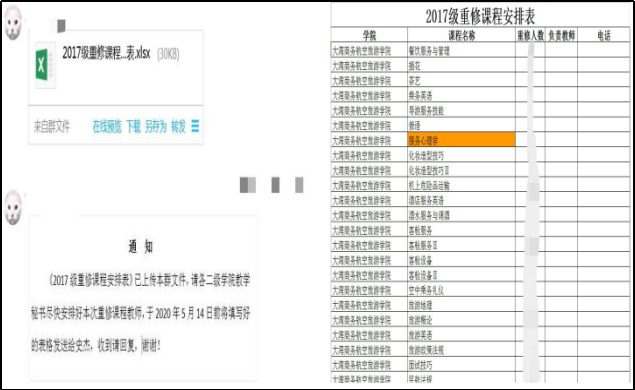Screen dimensions: 635x390
Task: Click 在线预览 to preview the file online
Action: click(107, 127)
